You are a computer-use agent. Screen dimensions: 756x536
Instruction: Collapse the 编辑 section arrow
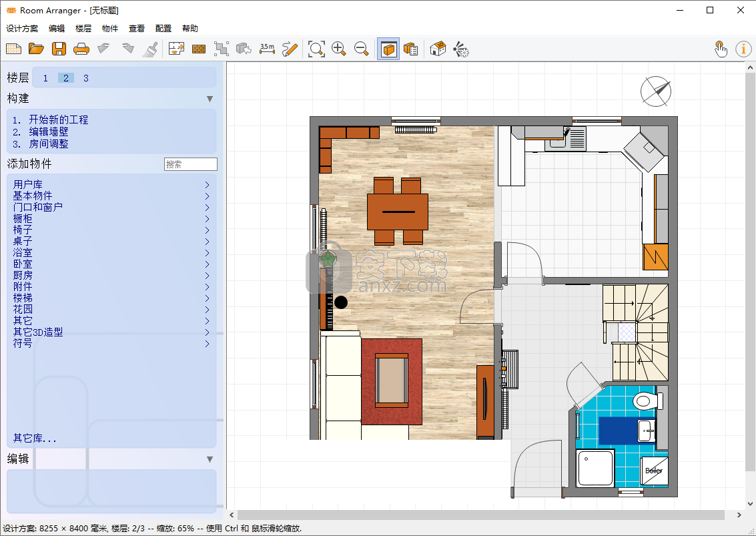click(x=210, y=459)
